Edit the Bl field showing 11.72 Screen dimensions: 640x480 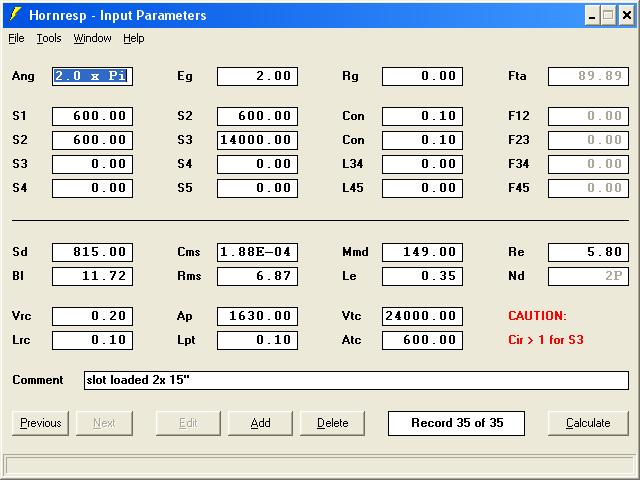coord(92,276)
